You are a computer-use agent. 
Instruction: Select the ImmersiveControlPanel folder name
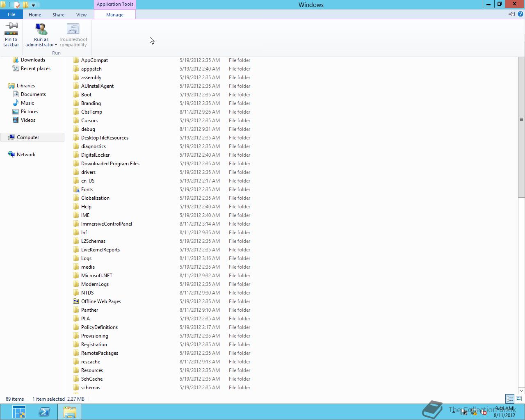pos(107,224)
